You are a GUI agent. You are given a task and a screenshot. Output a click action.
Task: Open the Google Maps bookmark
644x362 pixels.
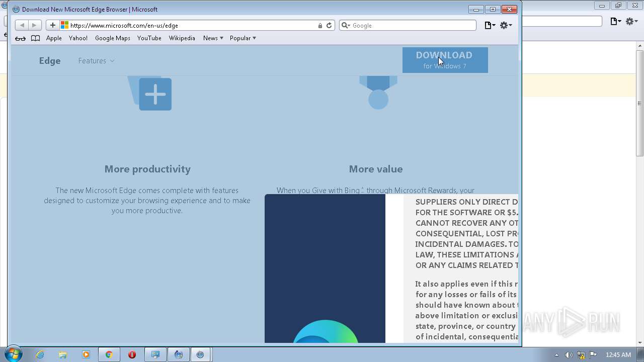tap(113, 38)
